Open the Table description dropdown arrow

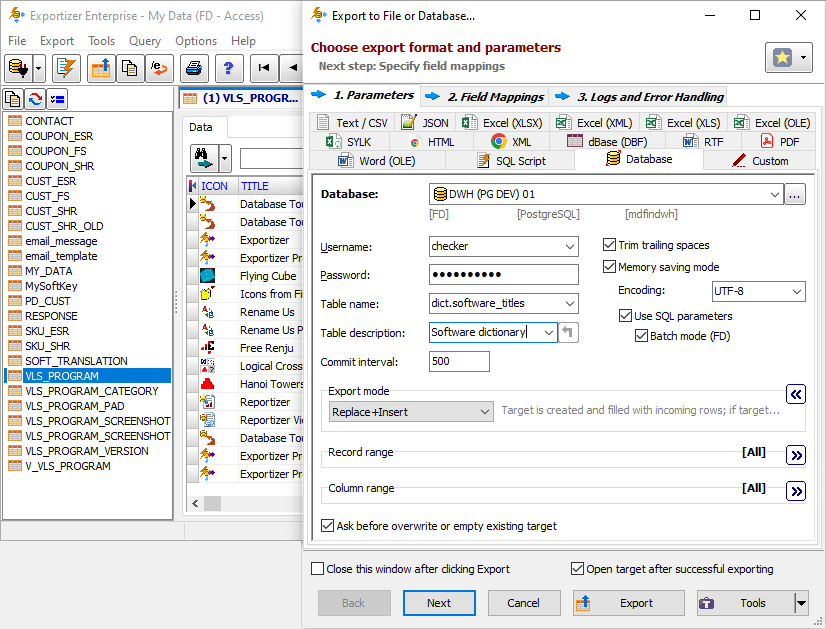(548, 332)
